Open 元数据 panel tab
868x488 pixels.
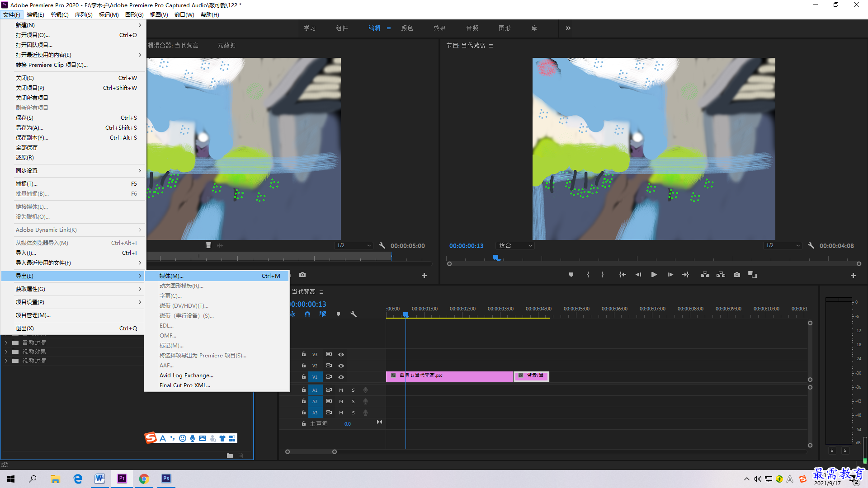[x=226, y=45]
